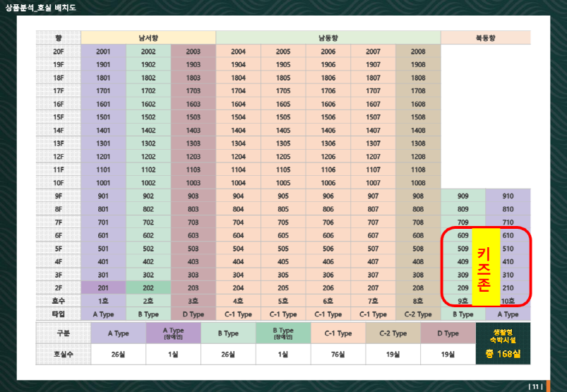Click the 76실 room count cell
Image resolution: width=567 pixels, height=392 pixels.
pos(338,354)
